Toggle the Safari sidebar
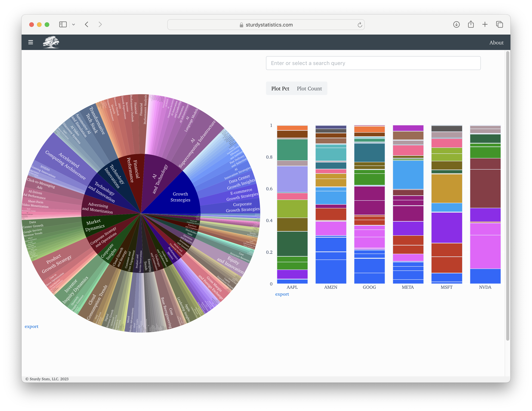 63,24
